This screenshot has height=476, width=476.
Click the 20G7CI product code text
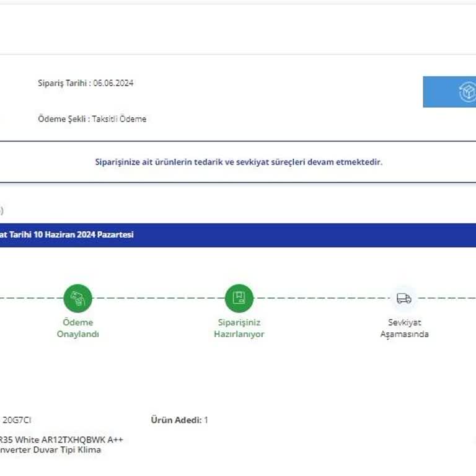[x=17, y=420]
